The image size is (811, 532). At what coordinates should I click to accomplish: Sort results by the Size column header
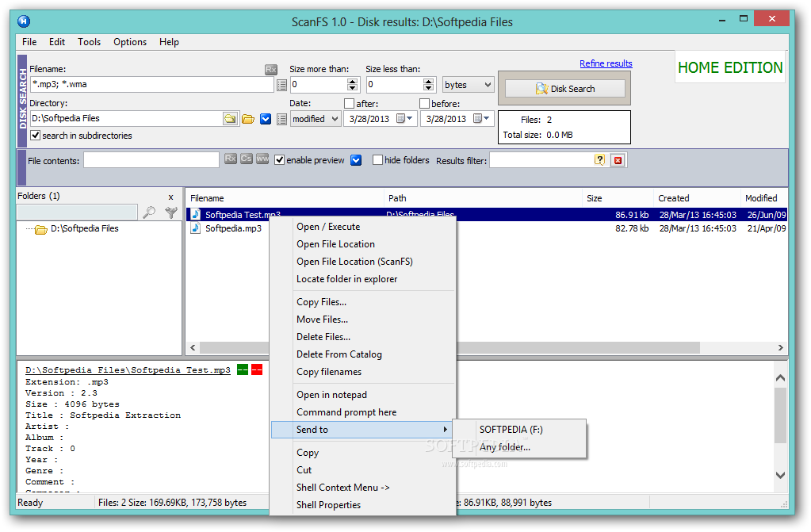point(618,198)
